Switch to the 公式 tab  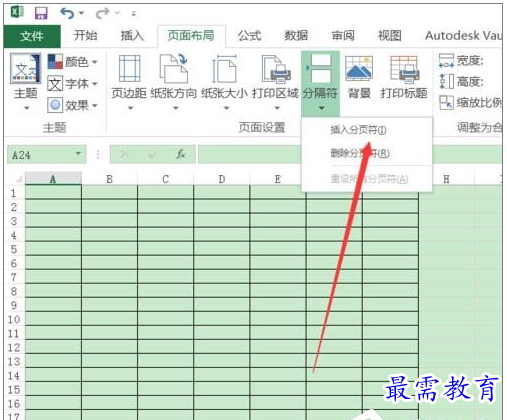click(249, 35)
